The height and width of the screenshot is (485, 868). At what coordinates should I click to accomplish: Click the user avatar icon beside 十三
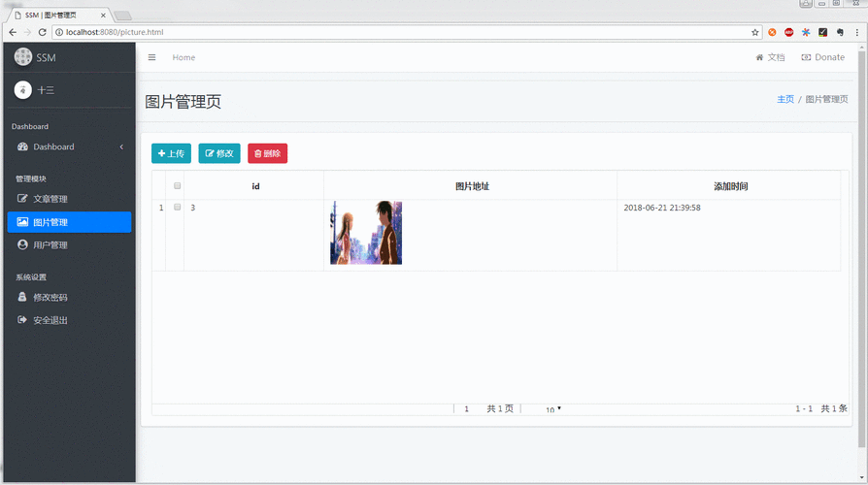23,90
